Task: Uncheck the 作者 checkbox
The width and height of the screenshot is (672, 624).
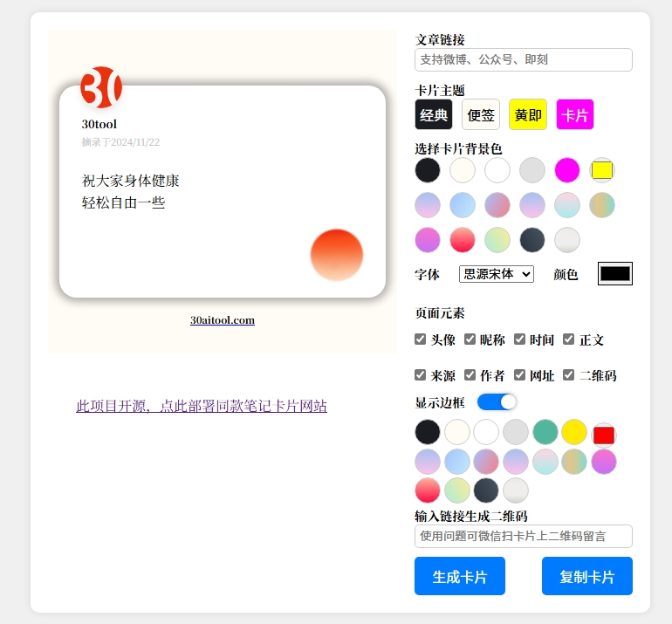Action: coord(470,375)
